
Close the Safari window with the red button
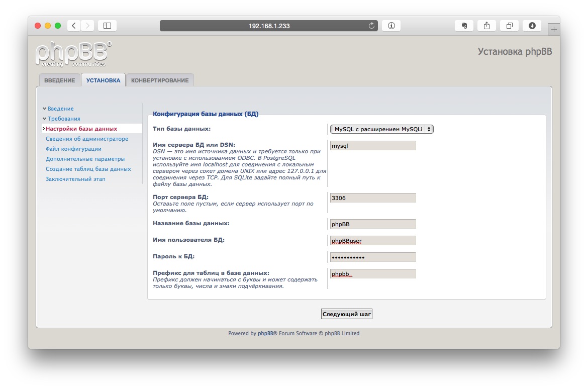click(x=38, y=26)
